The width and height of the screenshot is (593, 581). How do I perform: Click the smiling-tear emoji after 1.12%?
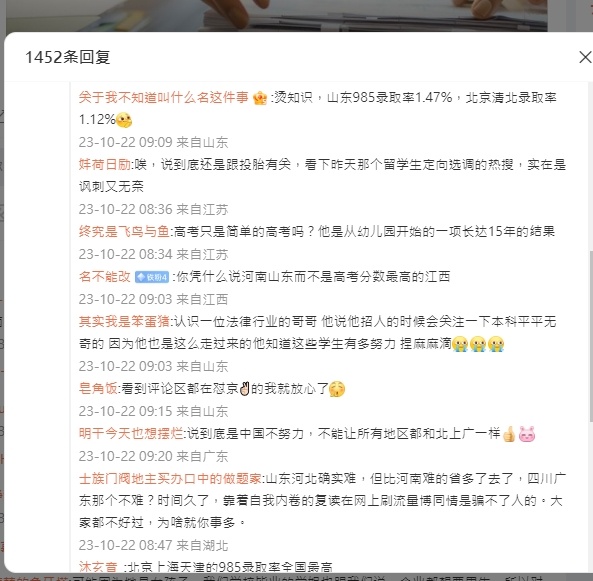124,120
